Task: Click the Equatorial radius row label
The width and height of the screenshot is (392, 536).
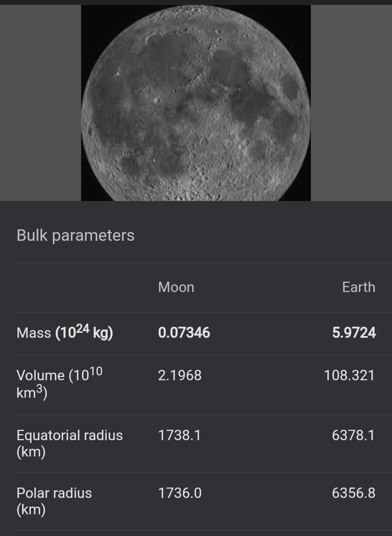Action: tap(70, 443)
